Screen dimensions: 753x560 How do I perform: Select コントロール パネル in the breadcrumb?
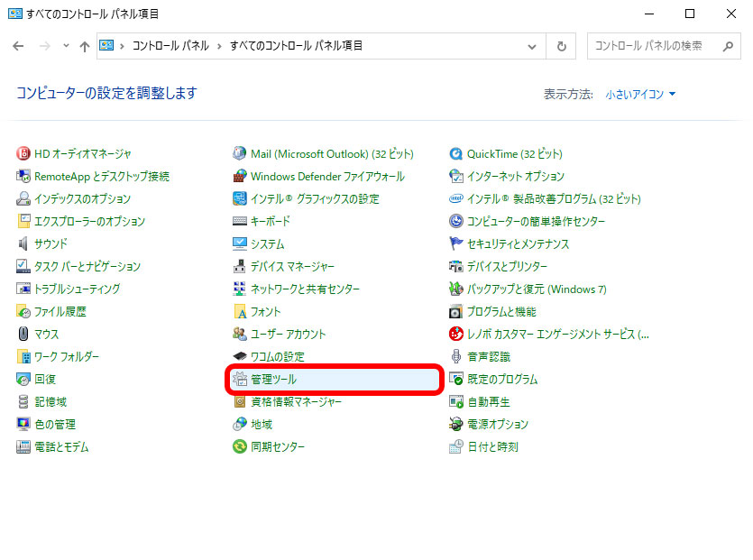(x=170, y=45)
